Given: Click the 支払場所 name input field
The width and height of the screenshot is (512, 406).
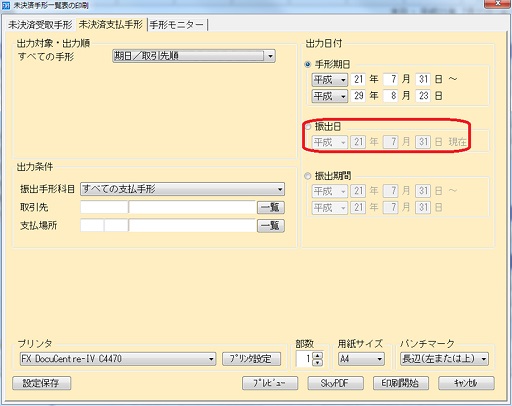Looking at the screenshot, I should point(192,226).
